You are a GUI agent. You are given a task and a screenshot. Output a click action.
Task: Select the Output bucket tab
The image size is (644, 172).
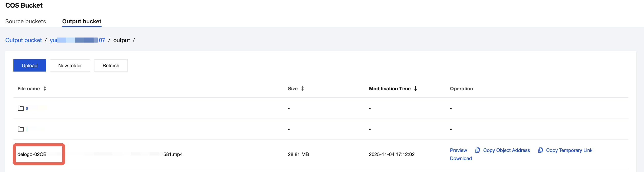click(x=82, y=21)
